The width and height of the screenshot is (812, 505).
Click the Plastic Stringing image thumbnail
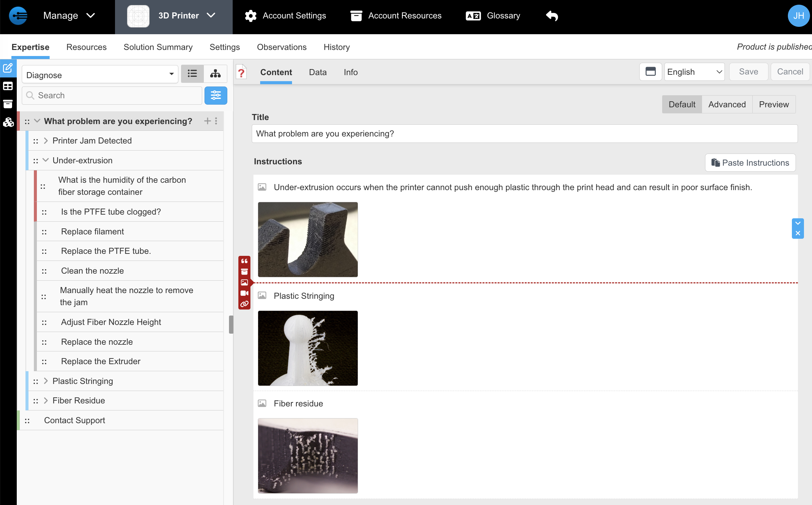[x=308, y=348]
